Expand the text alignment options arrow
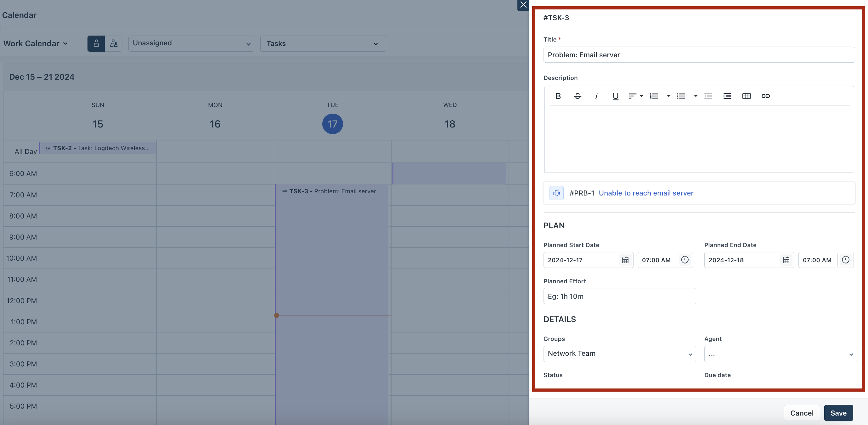Image resolution: width=868 pixels, height=425 pixels. tap(641, 96)
